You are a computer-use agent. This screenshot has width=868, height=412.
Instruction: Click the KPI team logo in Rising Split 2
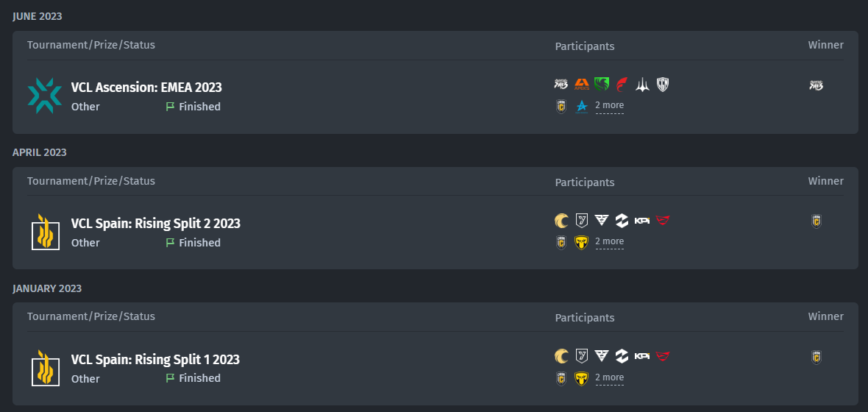(642, 221)
